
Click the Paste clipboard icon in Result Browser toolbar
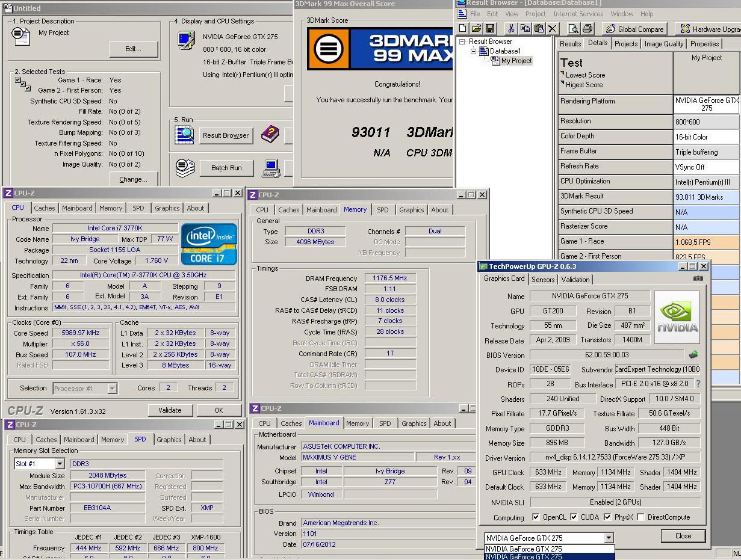pos(539,28)
